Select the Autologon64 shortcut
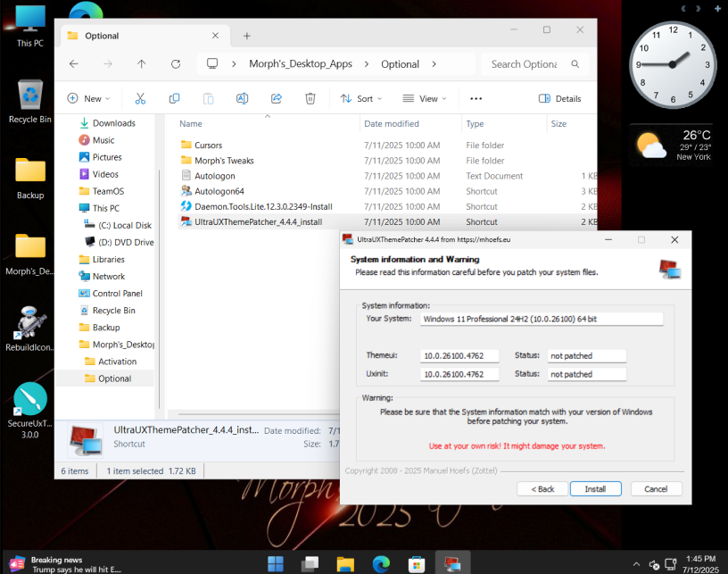This screenshot has width=728, height=574. pyautogui.click(x=212, y=191)
